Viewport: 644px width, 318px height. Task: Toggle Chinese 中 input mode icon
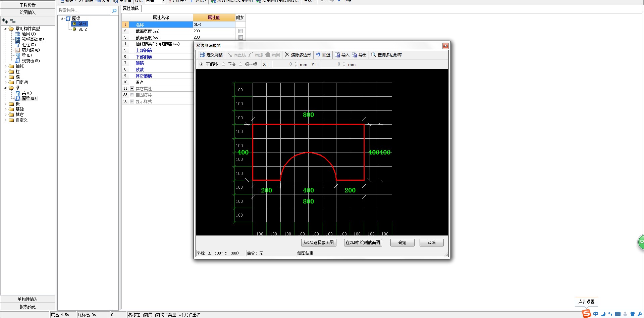[x=596, y=314]
